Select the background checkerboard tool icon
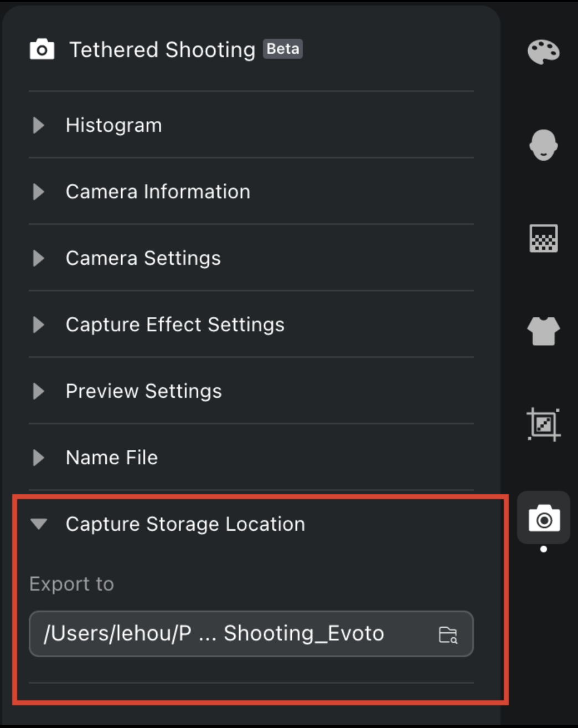The image size is (578, 728). tap(543, 238)
